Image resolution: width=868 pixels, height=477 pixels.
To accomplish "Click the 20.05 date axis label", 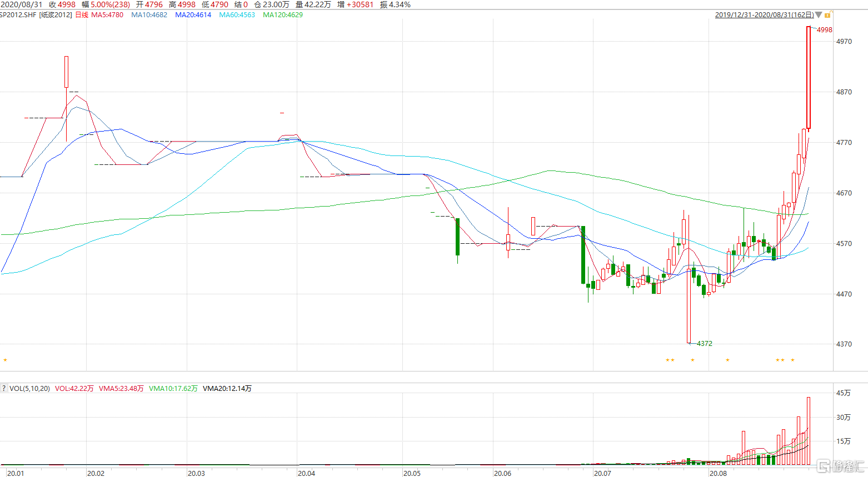I will [412, 473].
